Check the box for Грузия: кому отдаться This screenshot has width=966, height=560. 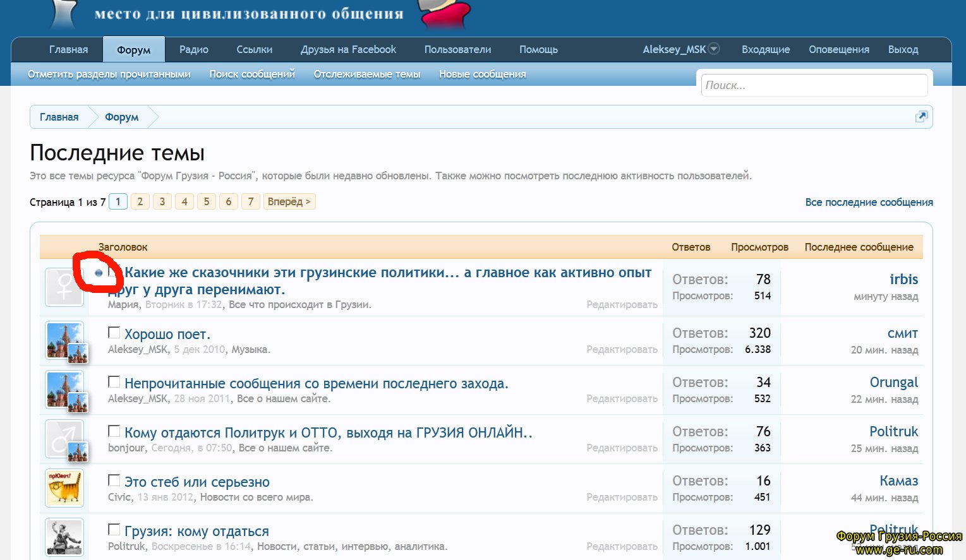[114, 530]
